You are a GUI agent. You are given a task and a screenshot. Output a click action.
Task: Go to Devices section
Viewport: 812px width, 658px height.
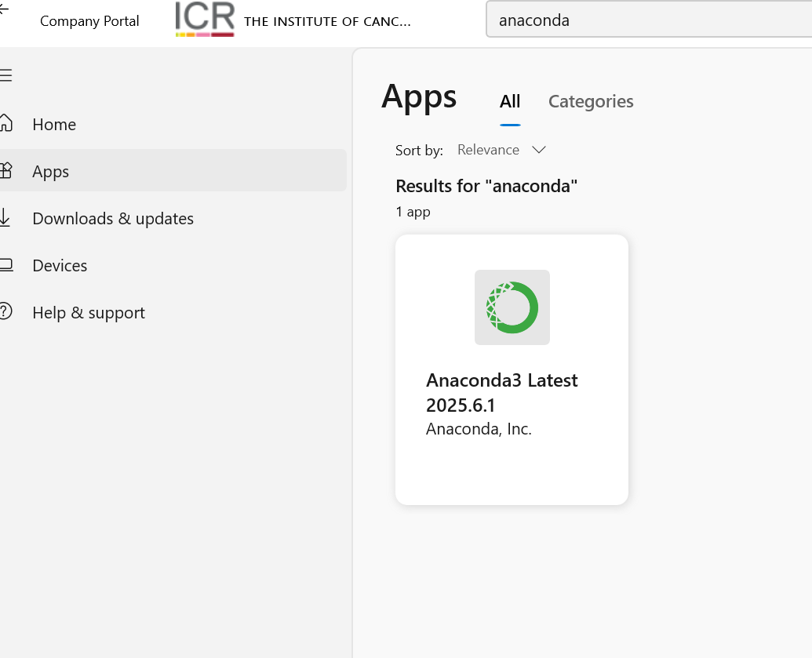pyautogui.click(x=173, y=266)
